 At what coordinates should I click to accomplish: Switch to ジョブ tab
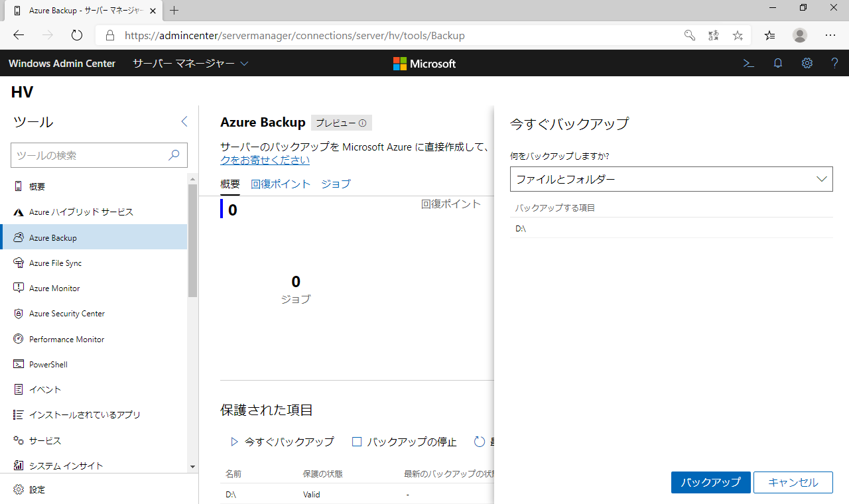[x=336, y=184]
